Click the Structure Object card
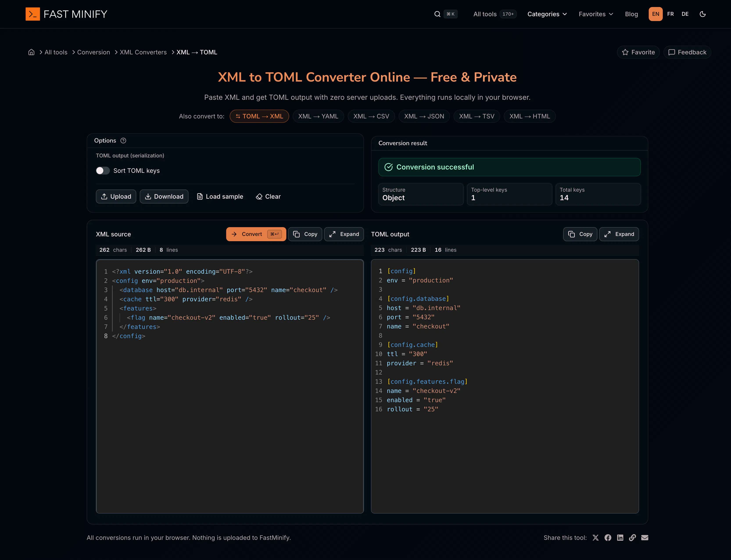Screen dimensions: 731x560 421,194
